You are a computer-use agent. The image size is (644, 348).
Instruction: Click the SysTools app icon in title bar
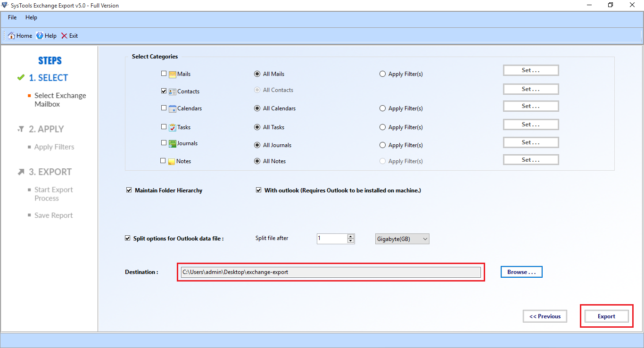(x=5, y=5)
